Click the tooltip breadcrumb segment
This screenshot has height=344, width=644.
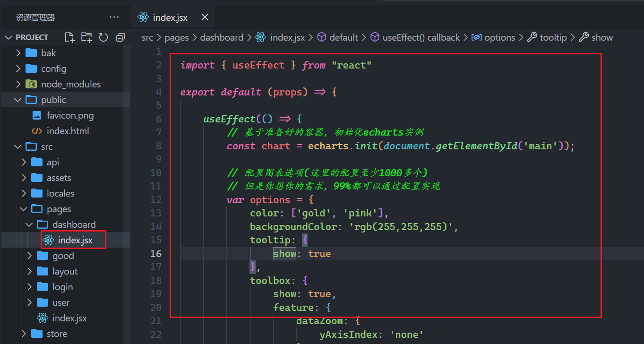[x=553, y=37]
